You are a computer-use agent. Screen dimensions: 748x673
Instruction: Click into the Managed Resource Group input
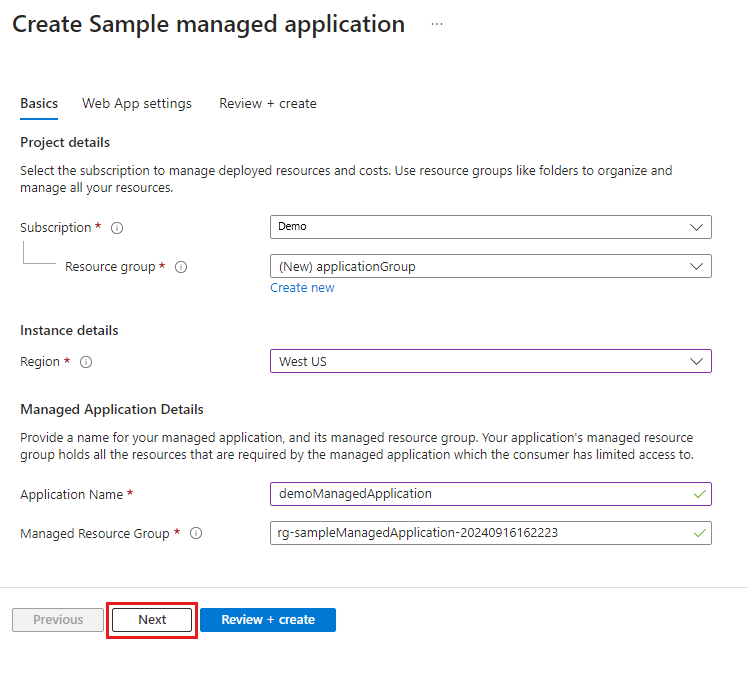(480, 533)
